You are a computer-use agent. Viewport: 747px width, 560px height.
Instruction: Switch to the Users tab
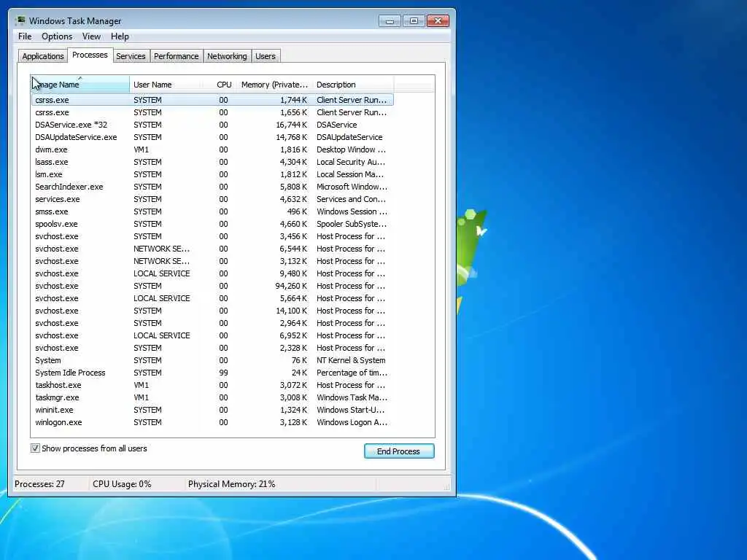point(266,56)
